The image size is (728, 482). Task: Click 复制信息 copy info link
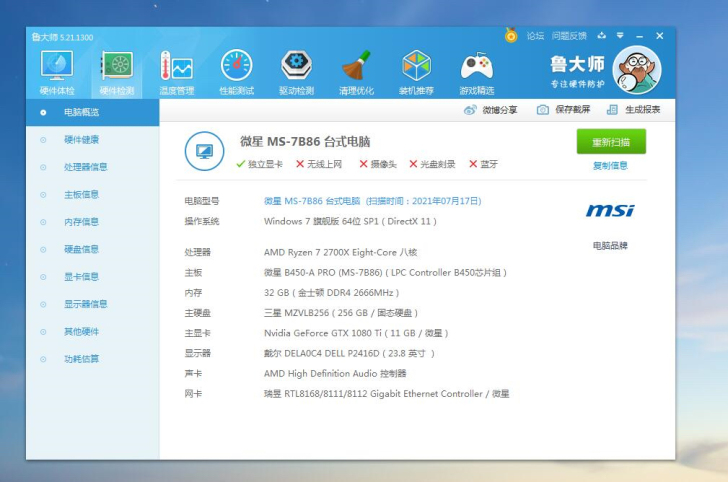(610, 166)
